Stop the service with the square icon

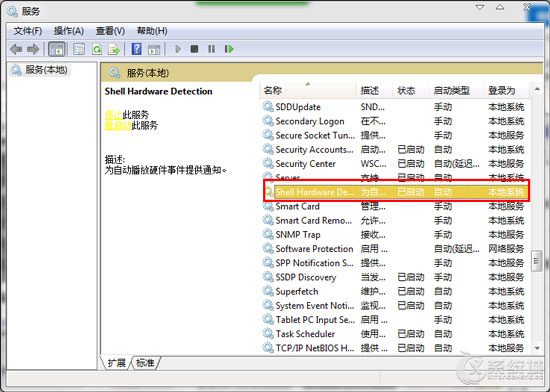[194, 49]
